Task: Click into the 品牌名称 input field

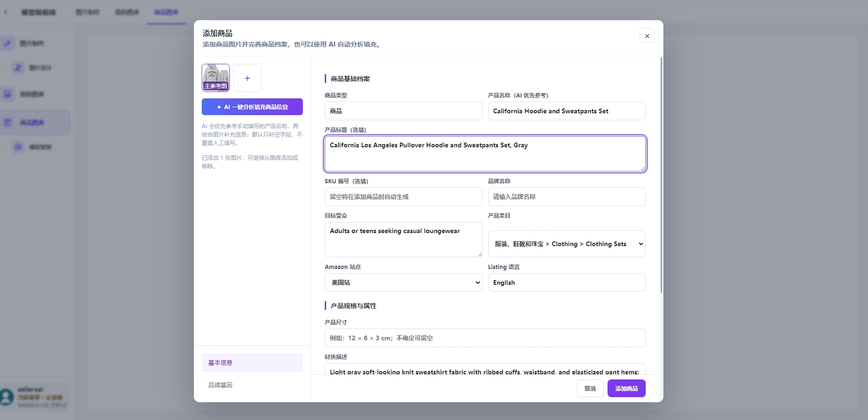Action: tap(567, 197)
